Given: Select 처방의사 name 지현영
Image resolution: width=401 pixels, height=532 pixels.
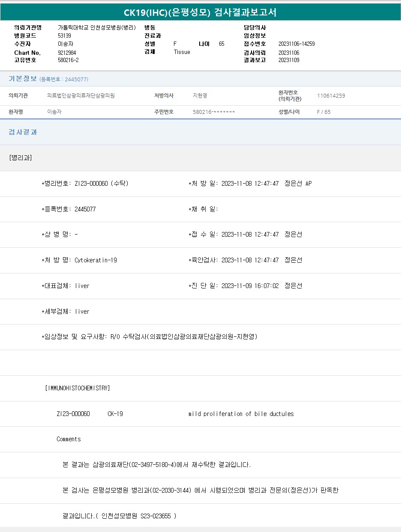Looking at the screenshot, I should (x=200, y=96).
